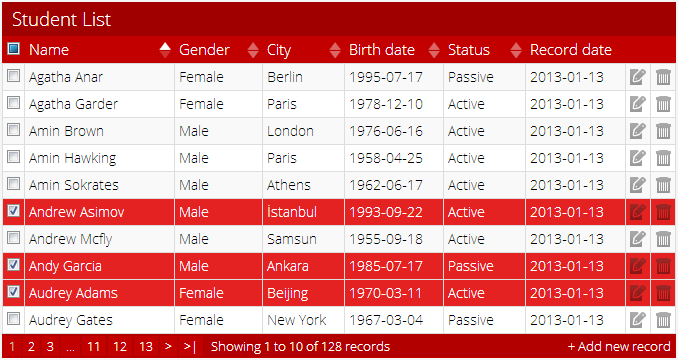Click edit icon for Amin Brown
The image size is (678, 360).
pyautogui.click(x=637, y=131)
